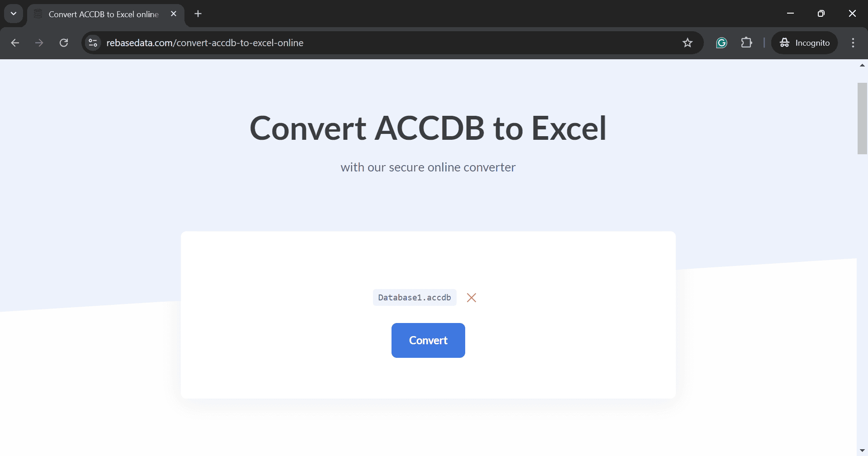Close the Convert ACCDB to Excel tab
The image size is (868, 456).
[x=174, y=14]
